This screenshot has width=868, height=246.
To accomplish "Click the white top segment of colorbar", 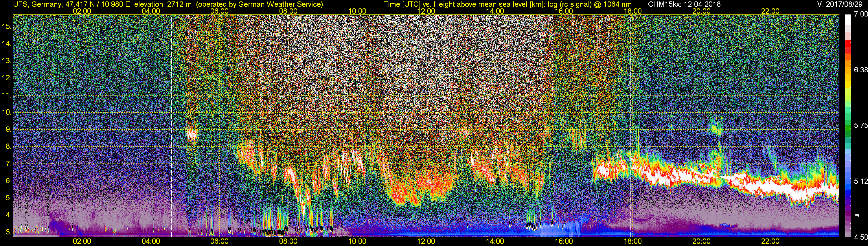I will [x=848, y=20].
